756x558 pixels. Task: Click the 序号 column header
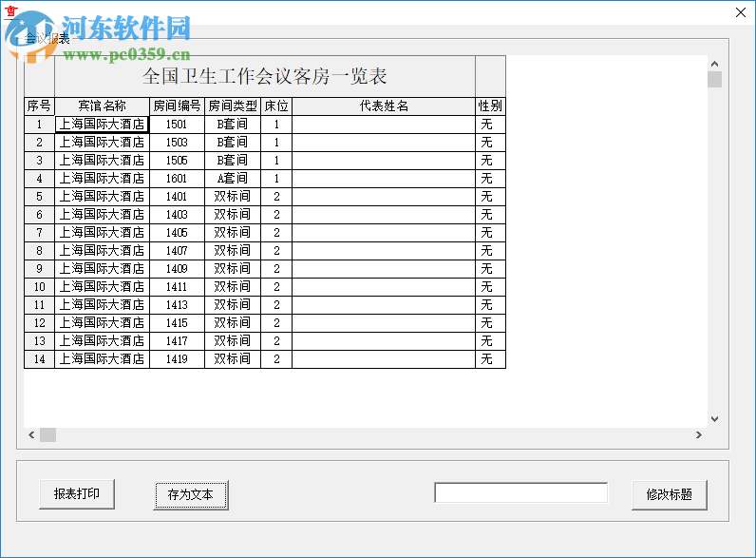tap(40, 106)
